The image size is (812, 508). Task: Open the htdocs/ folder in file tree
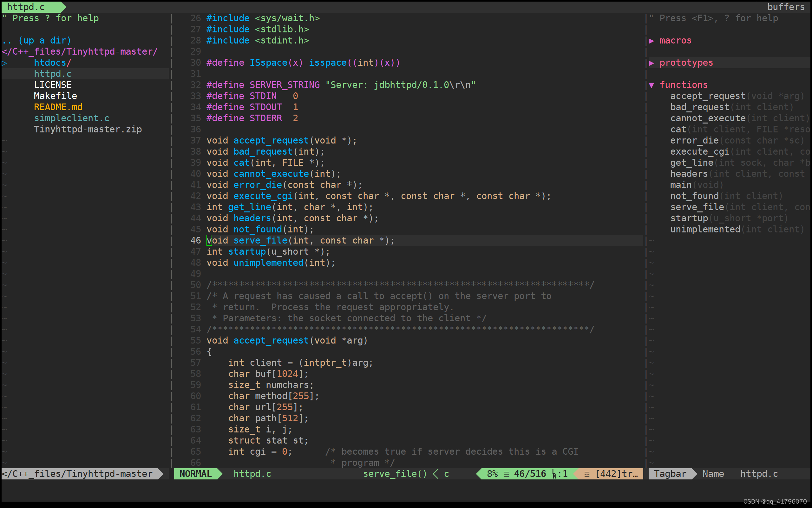[53, 63]
